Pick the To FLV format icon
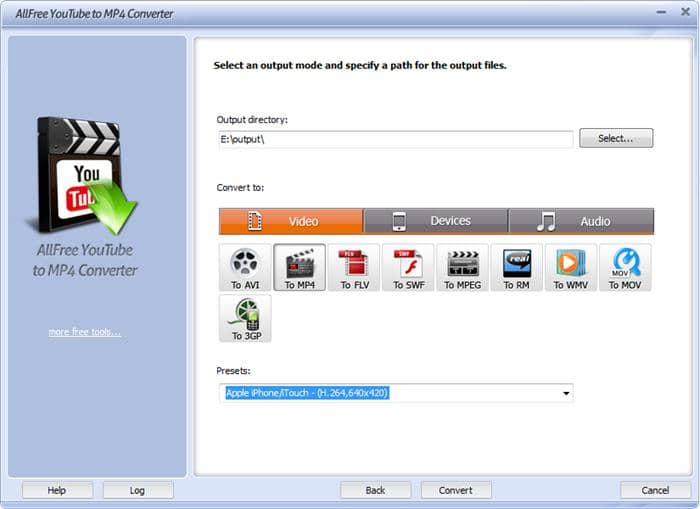Image resolution: width=700 pixels, height=509 pixels. click(353, 267)
